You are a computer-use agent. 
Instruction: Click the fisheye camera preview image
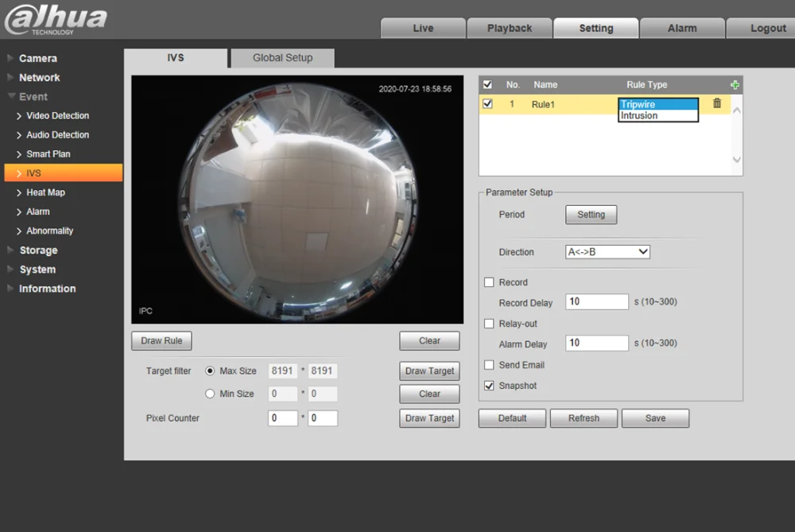click(x=297, y=199)
